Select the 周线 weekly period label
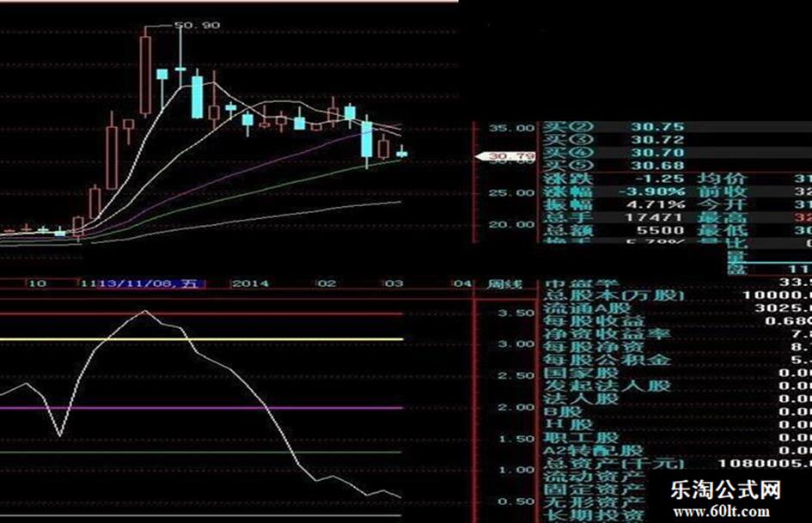Image resolution: width=812 pixels, height=523 pixels. (504, 283)
